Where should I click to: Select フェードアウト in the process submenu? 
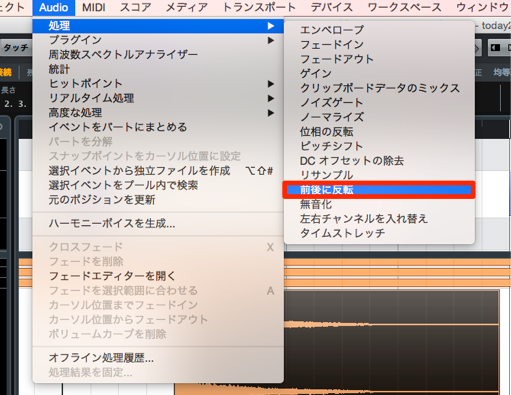tap(379, 59)
